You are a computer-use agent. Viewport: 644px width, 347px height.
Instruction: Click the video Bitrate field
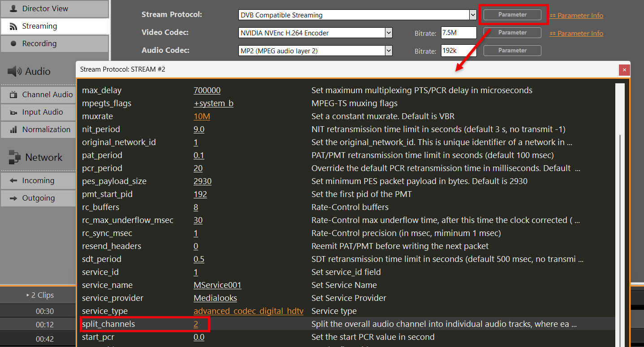pos(458,33)
